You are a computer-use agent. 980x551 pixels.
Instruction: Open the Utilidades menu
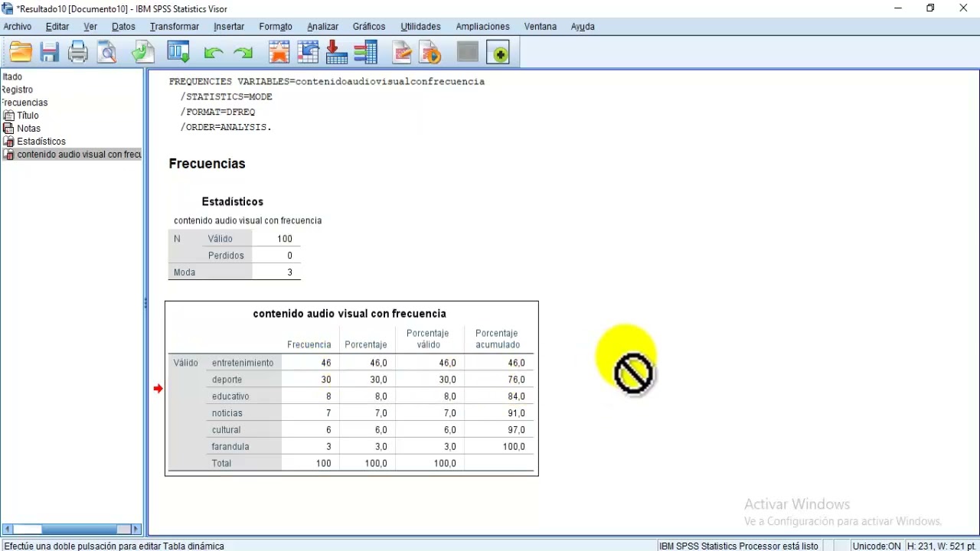421,26
